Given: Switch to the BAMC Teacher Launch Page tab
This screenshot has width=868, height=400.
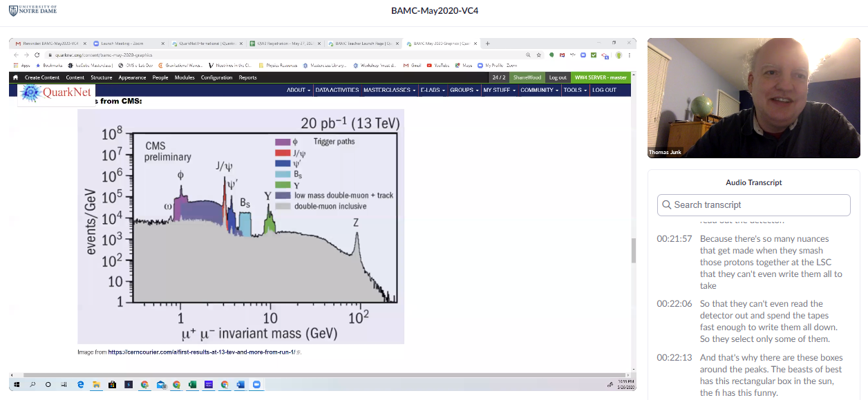Looking at the screenshot, I should (363, 44).
